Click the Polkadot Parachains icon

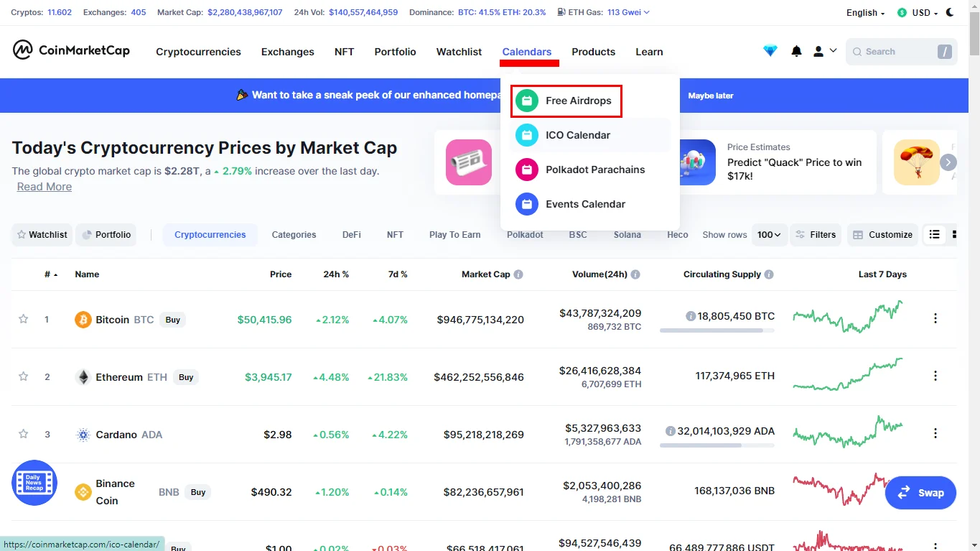pos(527,170)
